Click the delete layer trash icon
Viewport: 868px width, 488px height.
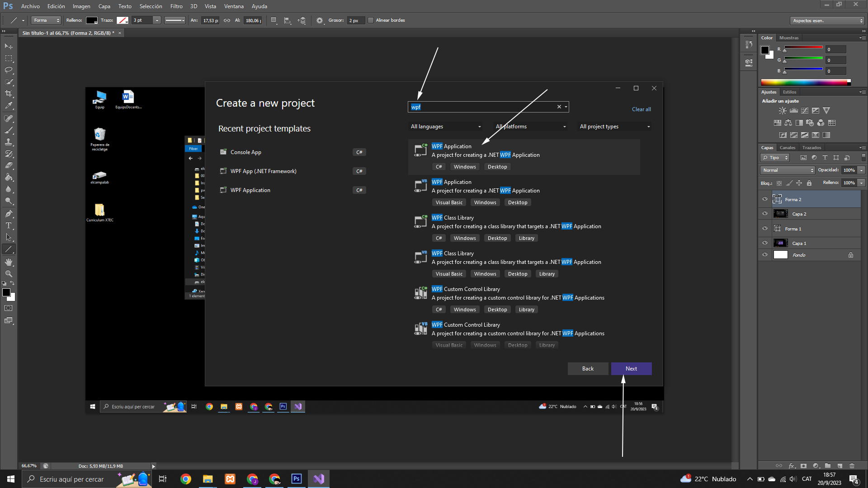point(852,466)
